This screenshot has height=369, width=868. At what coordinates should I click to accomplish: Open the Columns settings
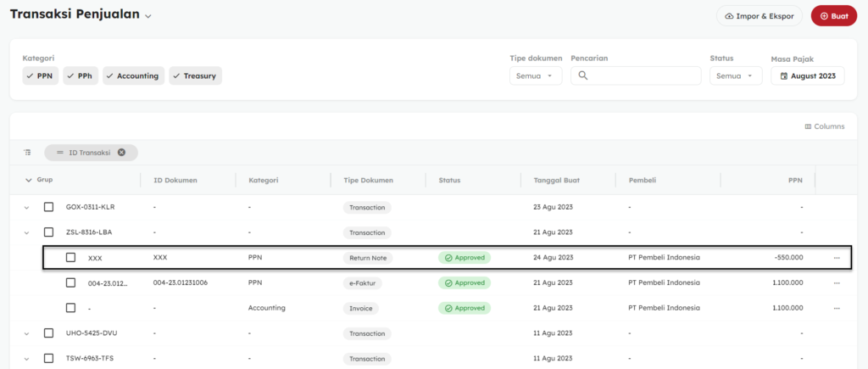point(825,126)
